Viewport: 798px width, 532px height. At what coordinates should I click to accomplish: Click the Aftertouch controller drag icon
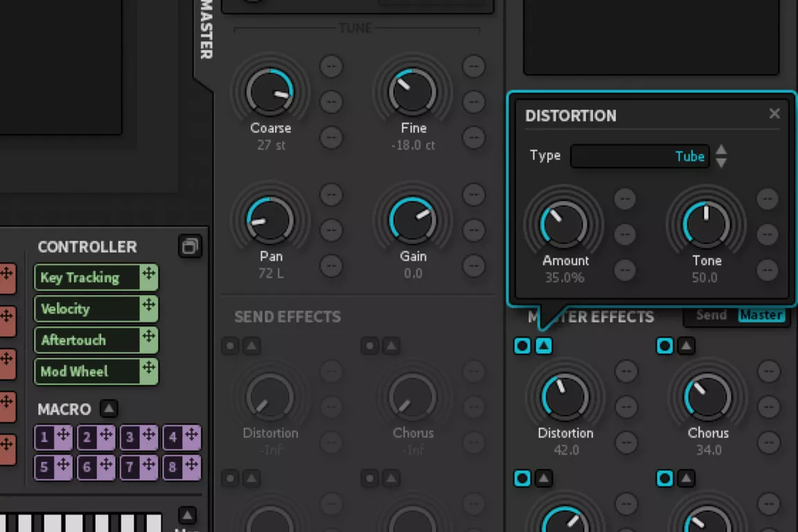(x=149, y=339)
